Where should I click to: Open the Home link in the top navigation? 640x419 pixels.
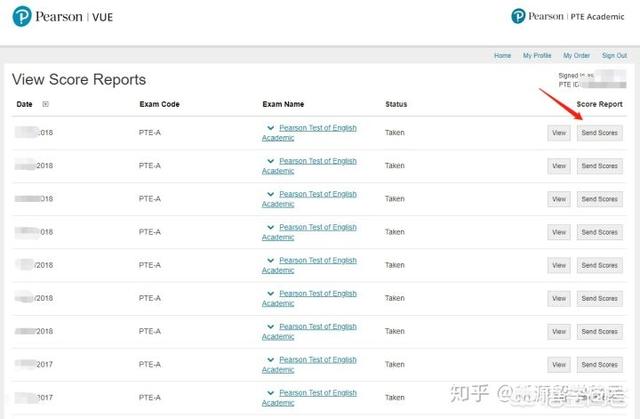click(502, 55)
